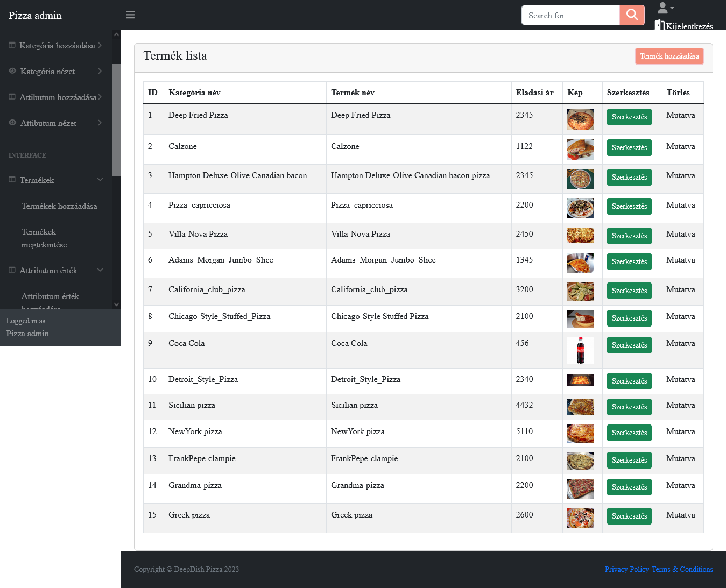Click the eye icon beside Kategória nézet
This screenshot has height=588, width=726.
click(12, 71)
